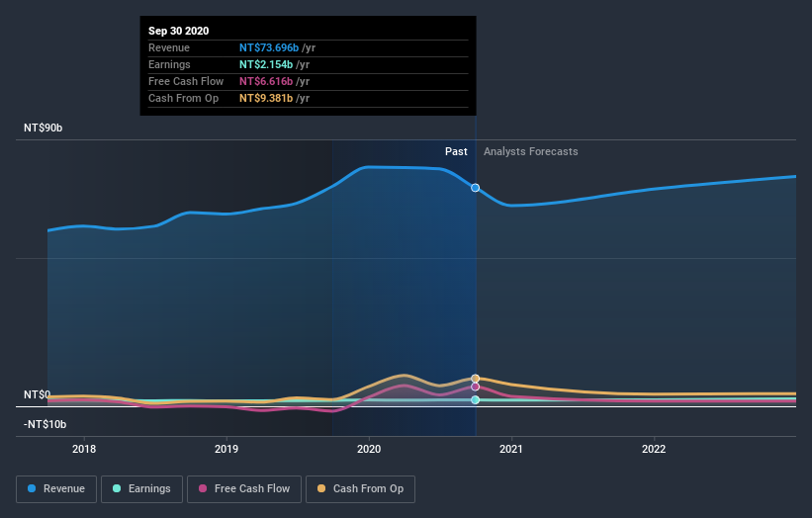
Task: Click the Analysts Forecasts label
Action: pyautogui.click(x=531, y=151)
